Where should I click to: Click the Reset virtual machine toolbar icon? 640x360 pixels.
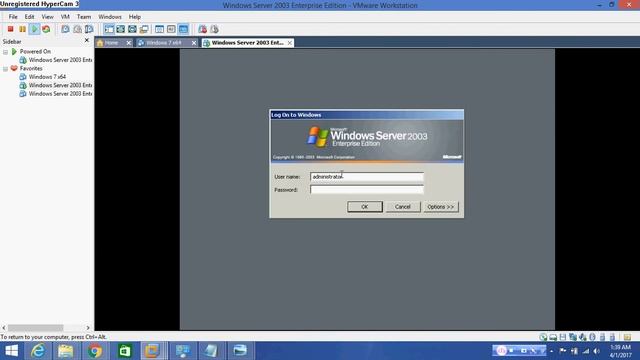coord(46,29)
